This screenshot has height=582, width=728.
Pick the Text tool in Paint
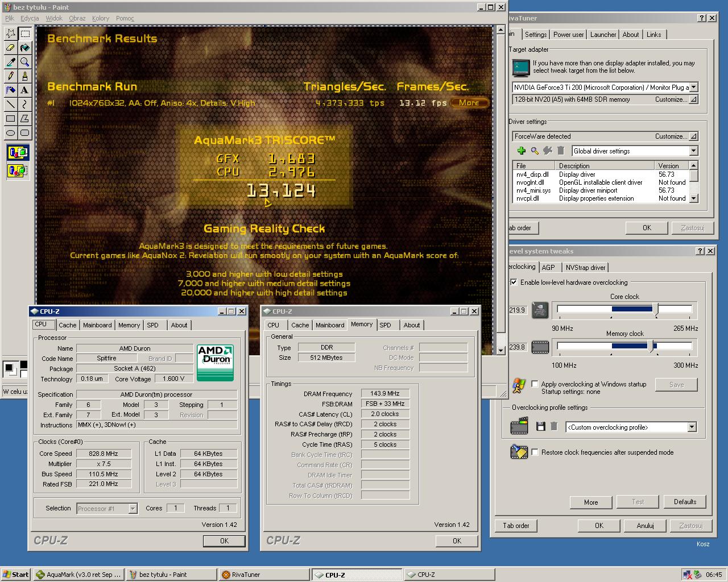(x=24, y=90)
